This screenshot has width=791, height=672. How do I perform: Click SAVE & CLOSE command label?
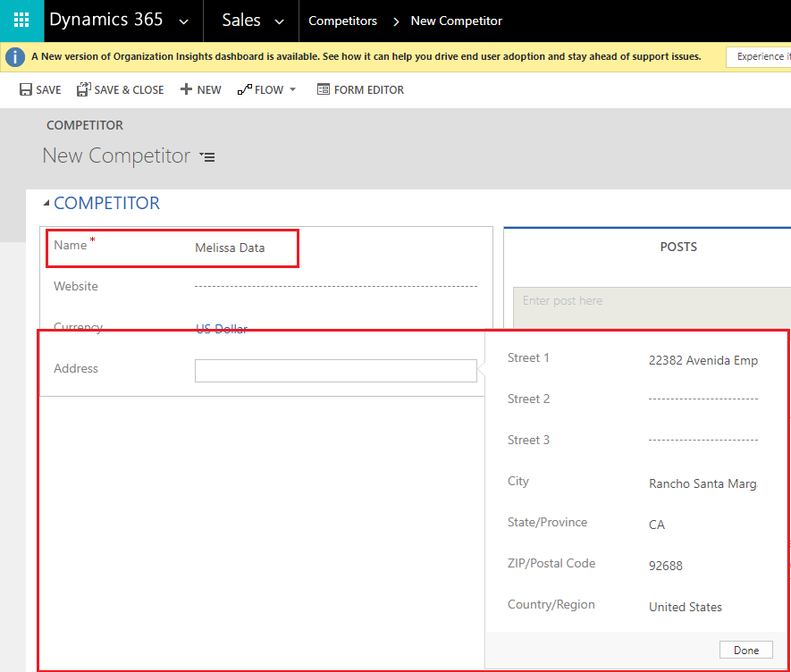coord(129,89)
